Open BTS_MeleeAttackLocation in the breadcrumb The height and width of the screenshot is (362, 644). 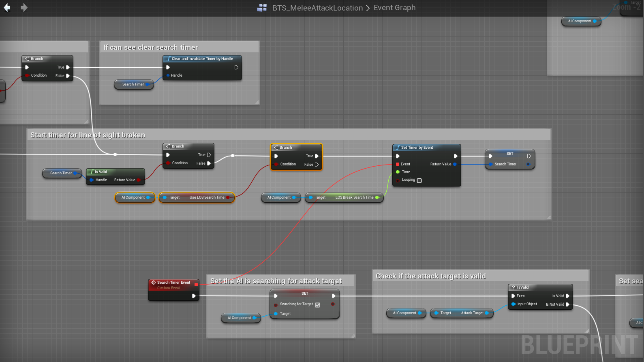[317, 8]
